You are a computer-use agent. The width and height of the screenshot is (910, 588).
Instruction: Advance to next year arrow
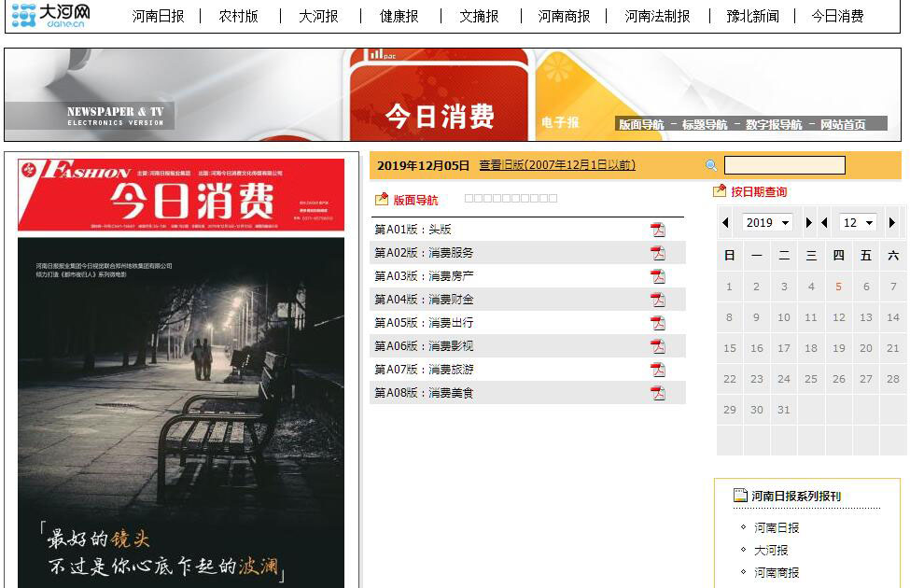[x=808, y=223]
